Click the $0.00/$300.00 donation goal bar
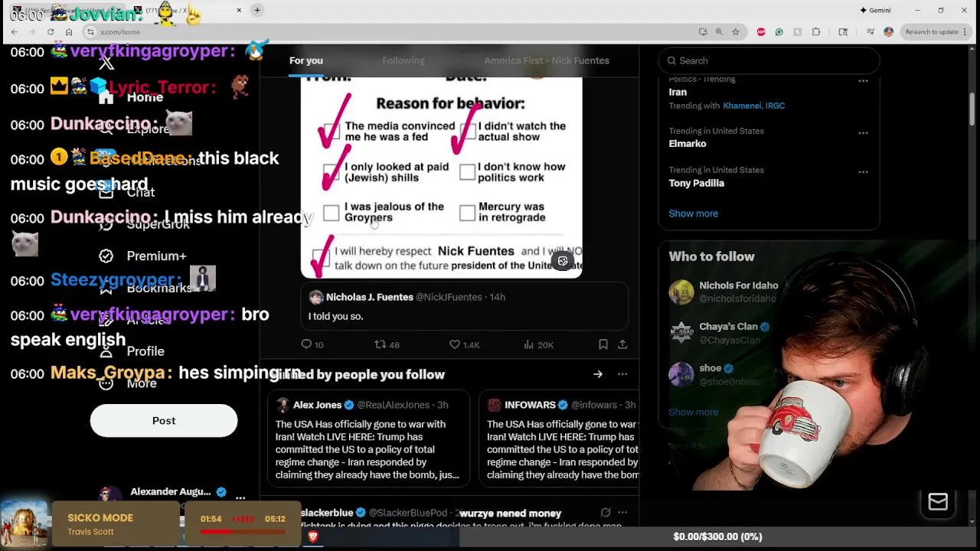 click(717, 536)
